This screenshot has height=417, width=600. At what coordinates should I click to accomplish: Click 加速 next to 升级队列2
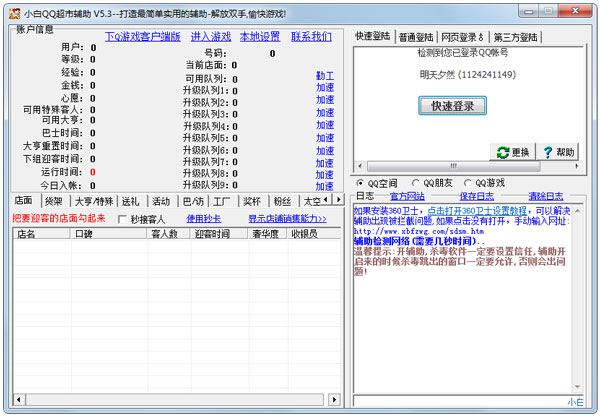tap(325, 100)
